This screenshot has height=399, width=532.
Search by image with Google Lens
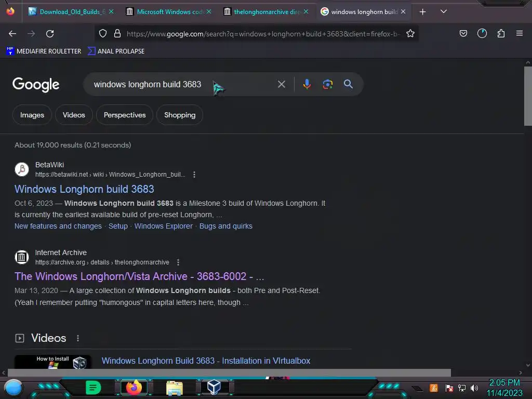(328, 84)
